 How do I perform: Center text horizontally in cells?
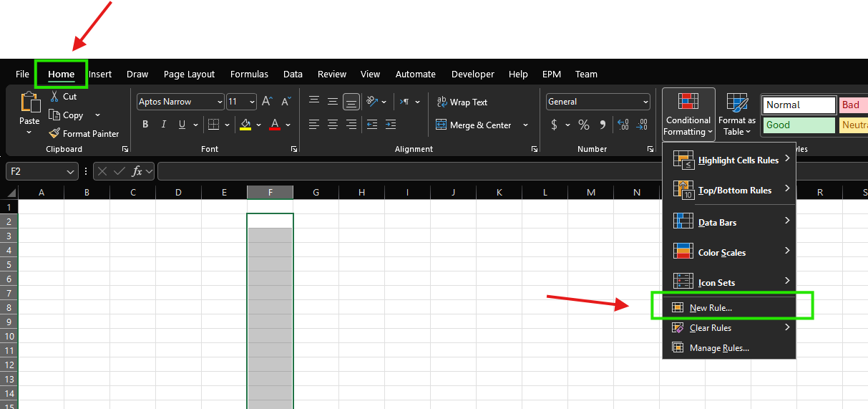click(332, 125)
